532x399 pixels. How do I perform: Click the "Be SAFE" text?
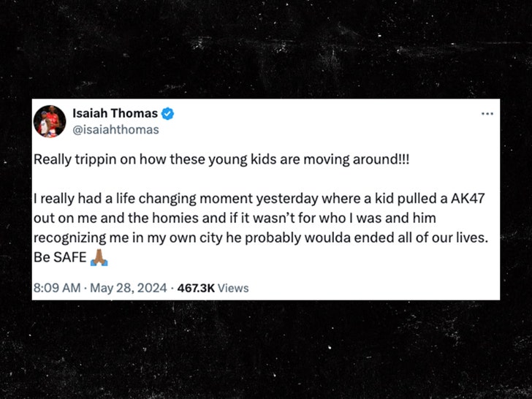pos(60,258)
